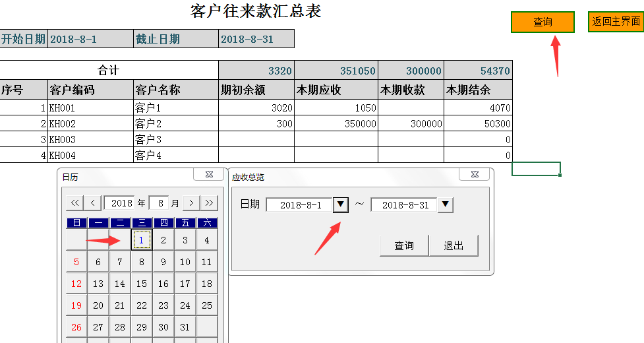Select day 27 in the calendar

coord(98,327)
